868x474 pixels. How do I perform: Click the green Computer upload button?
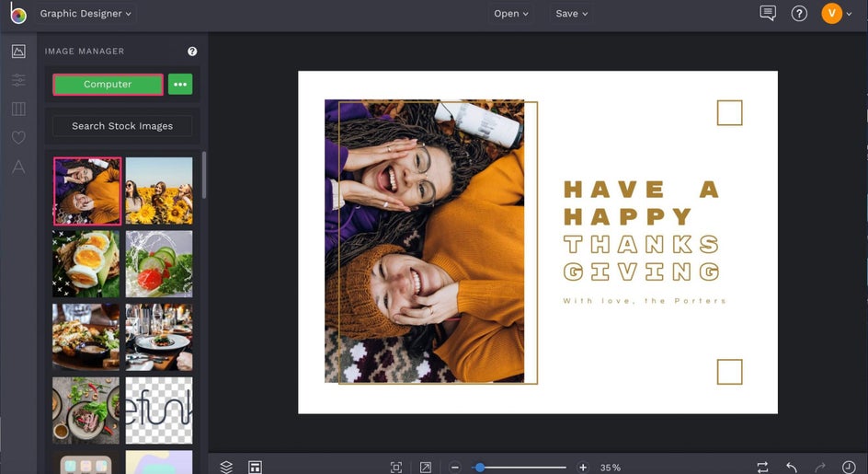[x=108, y=85]
